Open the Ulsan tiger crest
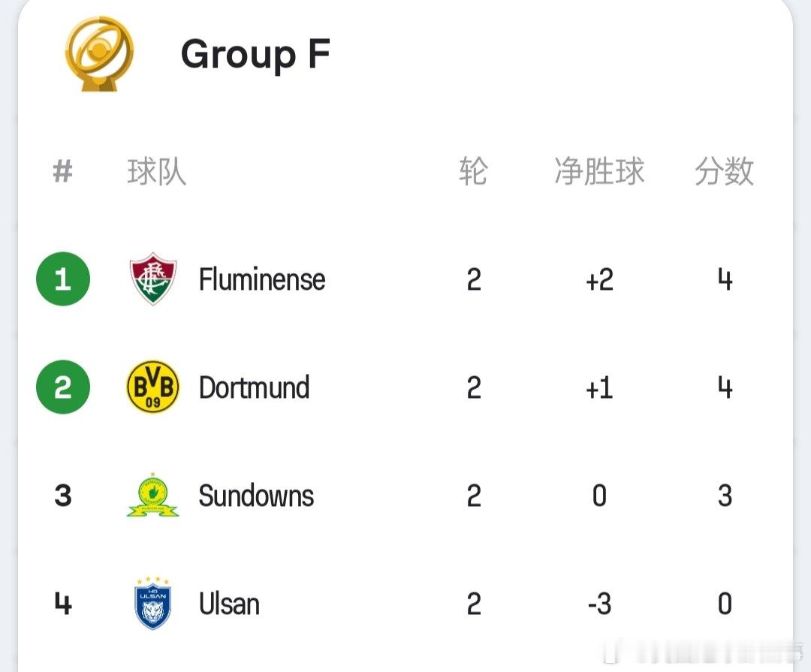 pyautogui.click(x=152, y=603)
